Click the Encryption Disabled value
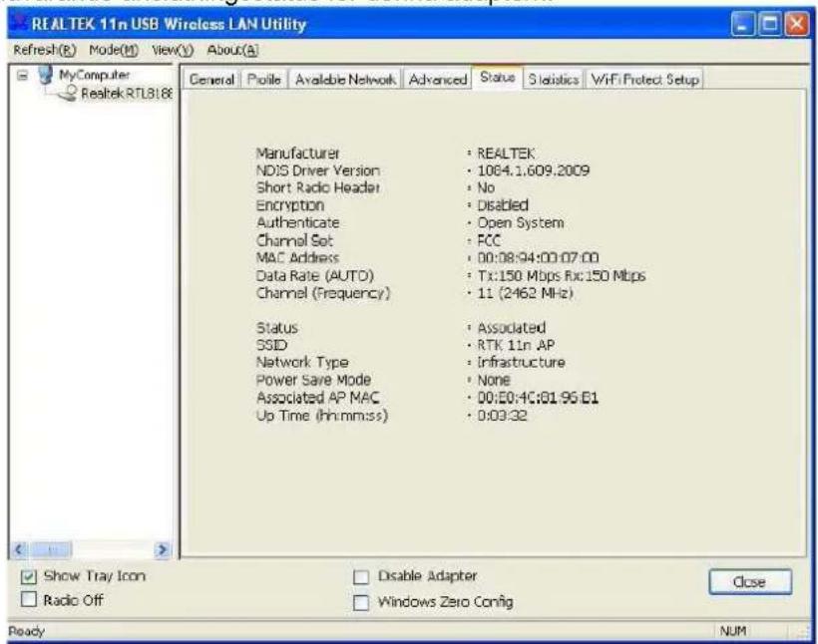Viewport: 818px width, 644px height. click(503, 205)
